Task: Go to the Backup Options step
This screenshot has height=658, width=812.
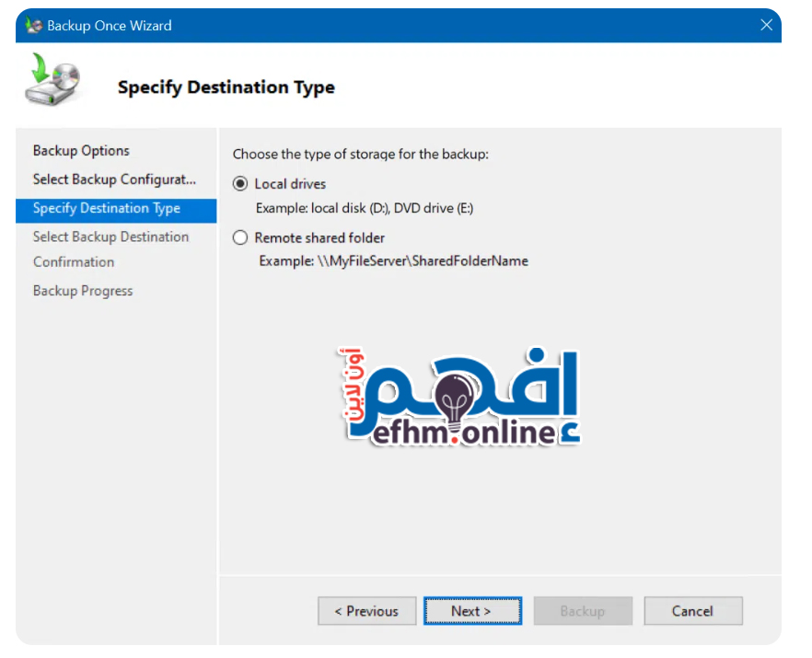Action: (x=81, y=151)
